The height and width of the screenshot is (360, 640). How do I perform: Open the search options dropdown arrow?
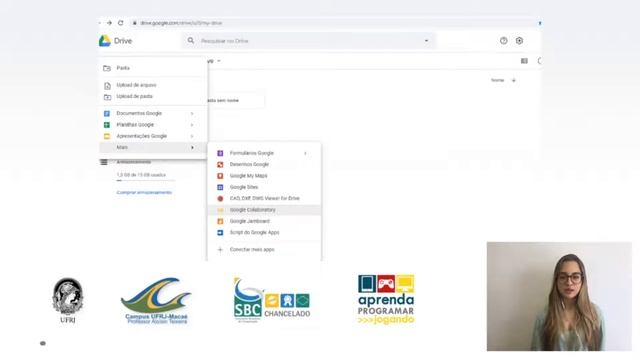[427, 41]
